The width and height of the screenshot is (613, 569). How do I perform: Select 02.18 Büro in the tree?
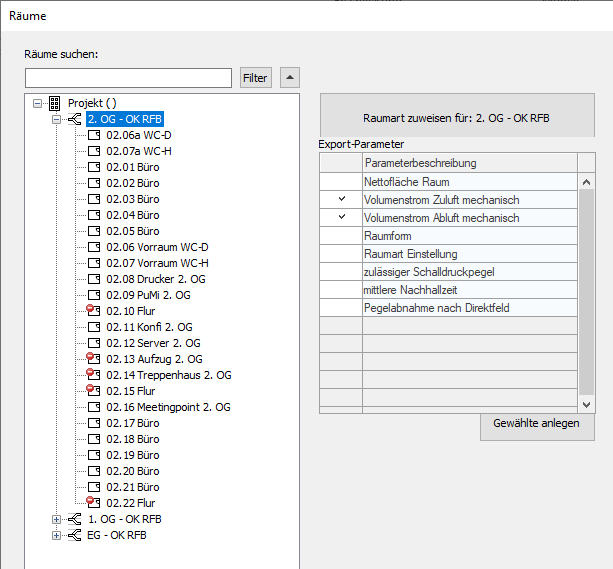click(133, 440)
